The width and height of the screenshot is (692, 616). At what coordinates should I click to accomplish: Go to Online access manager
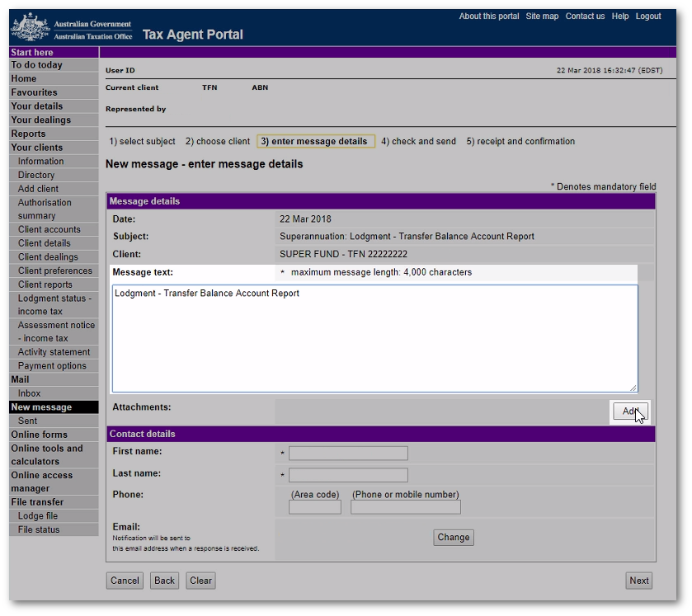click(x=42, y=482)
